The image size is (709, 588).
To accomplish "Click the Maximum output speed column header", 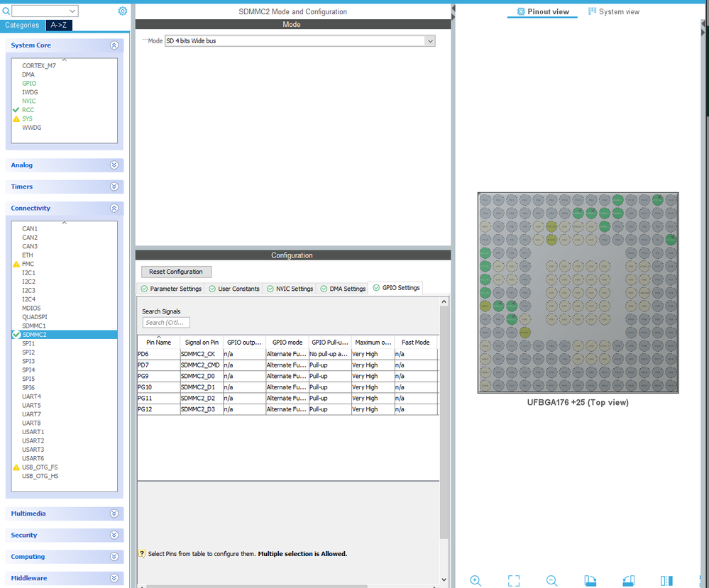I will (x=373, y=343).
